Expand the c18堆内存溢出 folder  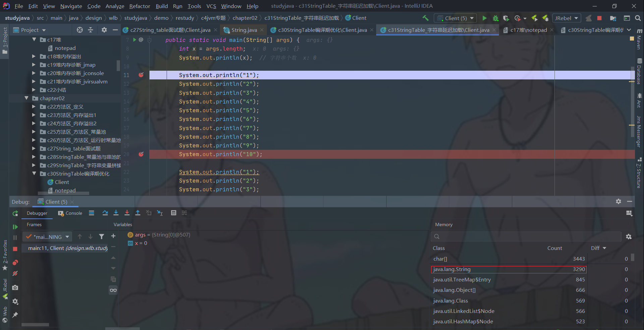pos(34,56)
